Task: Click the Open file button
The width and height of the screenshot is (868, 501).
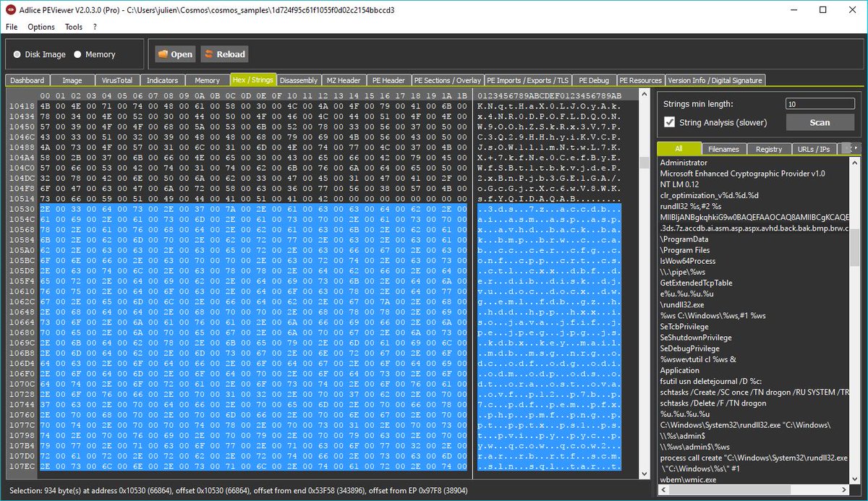Action: click(174, 54)
